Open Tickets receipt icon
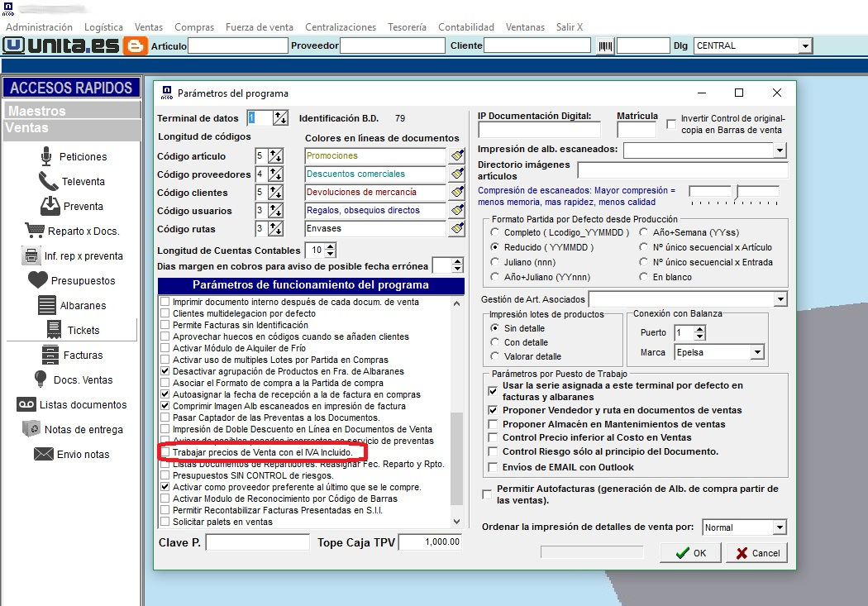This screenshot has width=868, height=606. [x=54, y=330]
